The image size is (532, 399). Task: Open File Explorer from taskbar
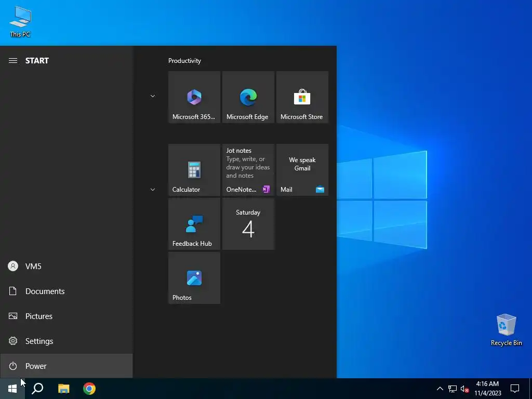coord(63,389)
